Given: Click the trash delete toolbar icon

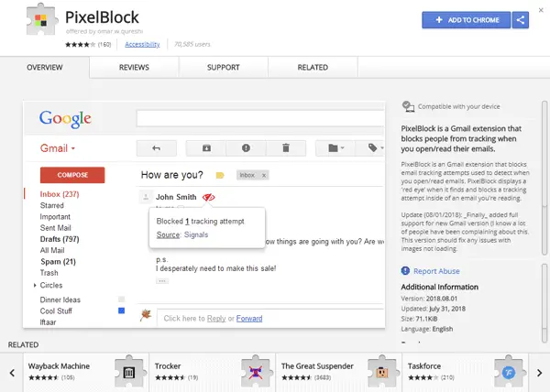Looking at the screenshot, I should (x=286, y=148).
